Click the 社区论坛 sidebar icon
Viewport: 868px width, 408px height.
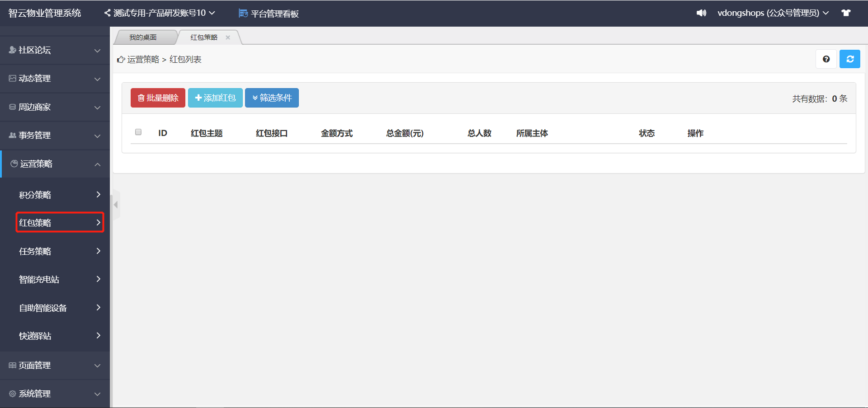coord(13,50)
